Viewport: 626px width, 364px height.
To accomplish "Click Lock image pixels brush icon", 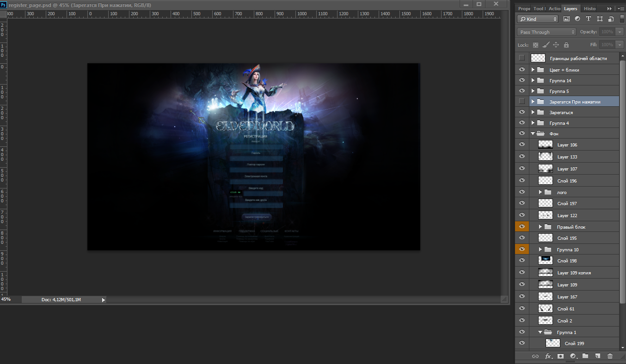I will pyautogui.click(x=546, y=45).
